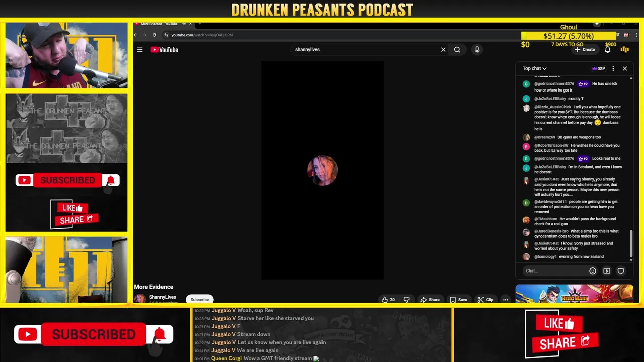Viewport: 644px width, 362px height.
Task: Click the @Dreamz69 chat message
Action: tap(568, 137)
